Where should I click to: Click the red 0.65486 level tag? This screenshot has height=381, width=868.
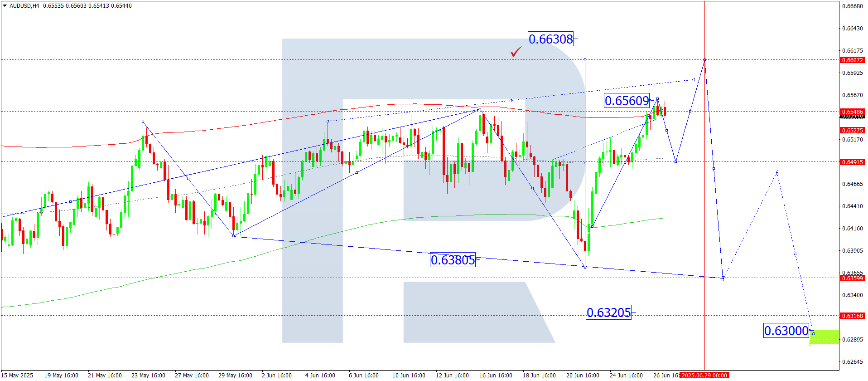click(852, 112)
